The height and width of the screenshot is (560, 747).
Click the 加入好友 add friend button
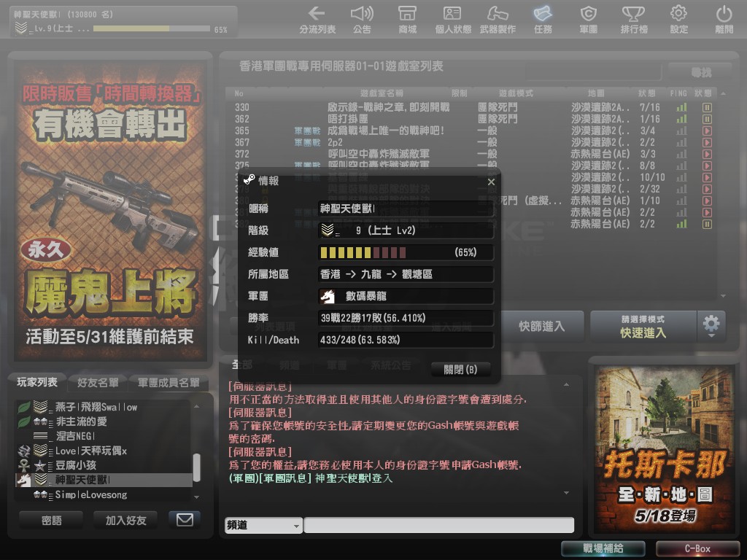click(125, 520)
